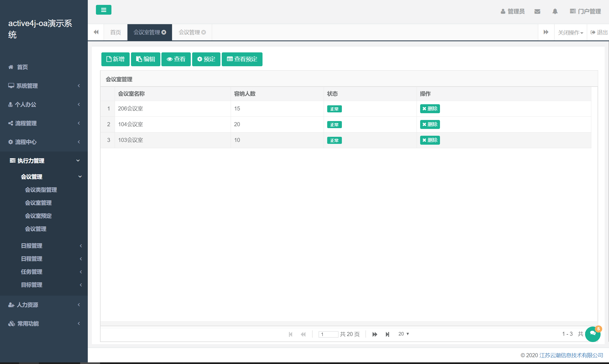The height and width of the screenshot is (364, 609).
Task: Click the 管理员 user profile
Action: coord(513,11)
